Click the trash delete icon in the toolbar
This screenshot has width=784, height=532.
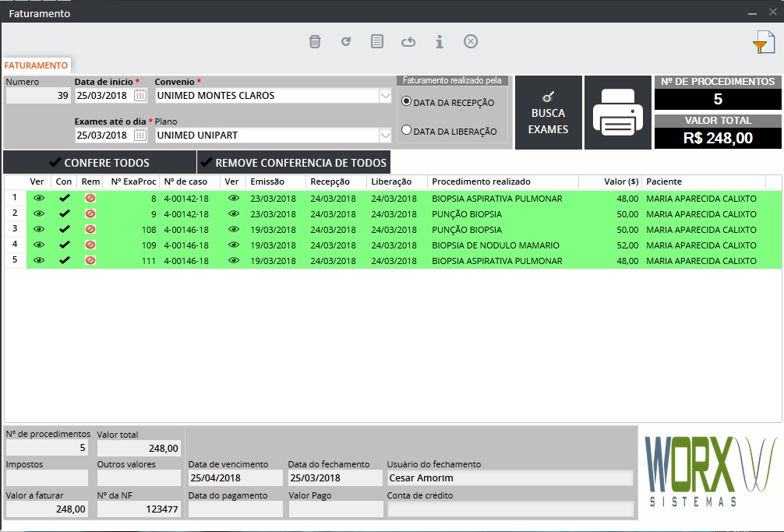tap(315, 41)
